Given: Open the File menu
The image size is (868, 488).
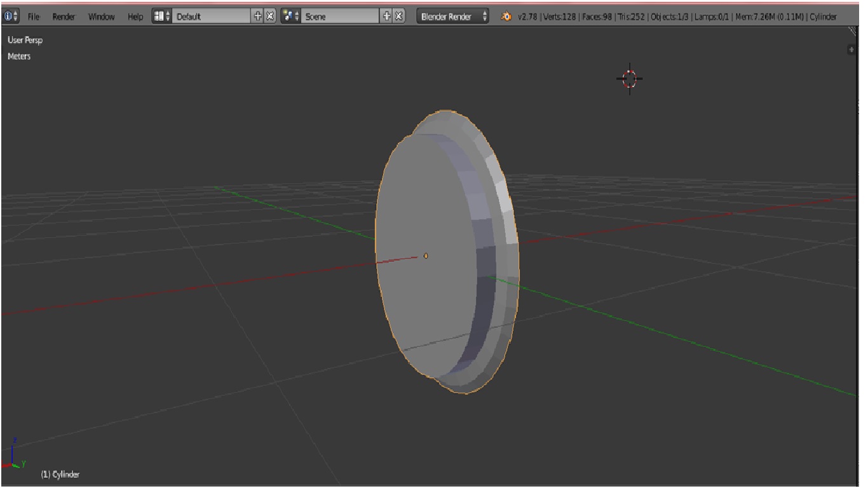Looking at the screenshot, I should pyautogui.click(x=34, y=17).
